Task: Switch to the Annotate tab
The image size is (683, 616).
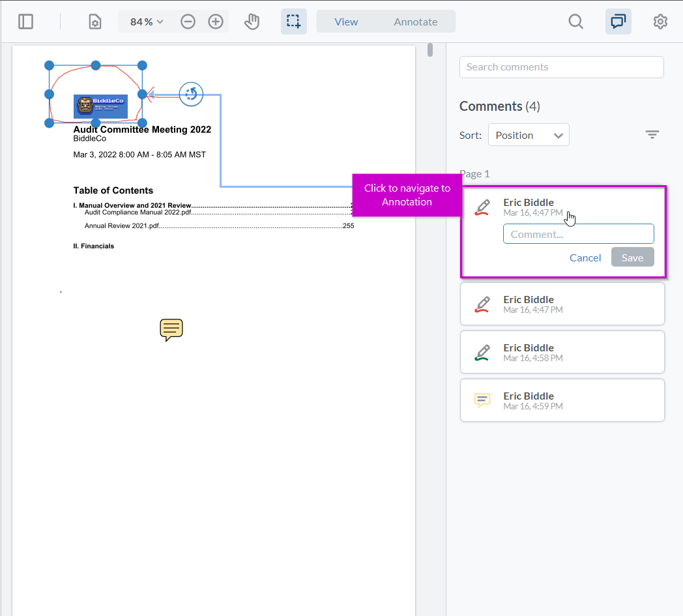Action: pyautogui.click(x=416, y=22)
